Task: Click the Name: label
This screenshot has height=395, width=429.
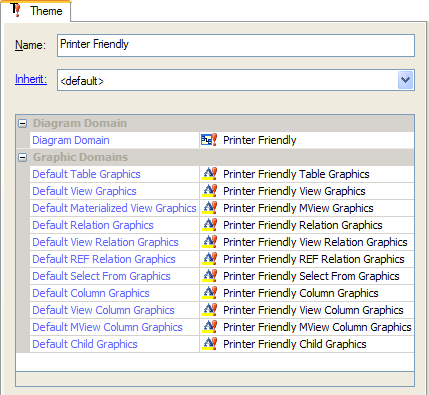Action: [x=30, y=45]
